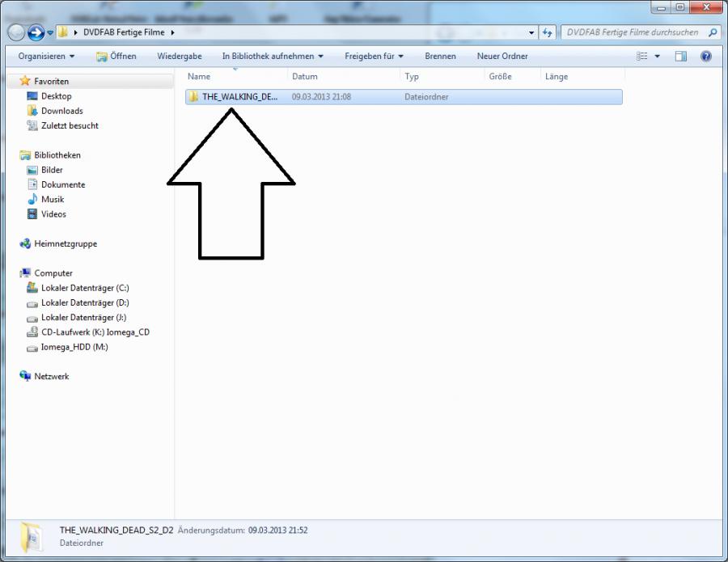Select Favoriten in the navigation pane
This screenshot has height=562, width=728.
pyautogui.click(x=51, y=81)
